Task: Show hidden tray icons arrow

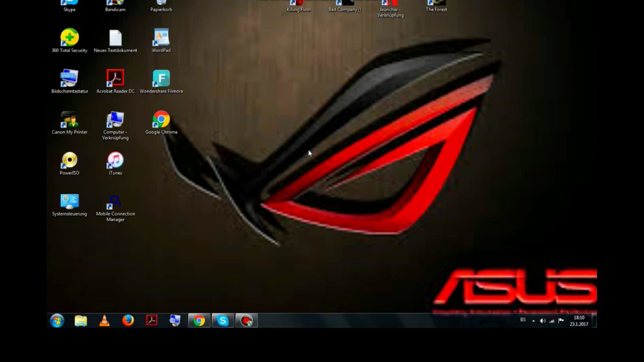Action: click(533, 321)
